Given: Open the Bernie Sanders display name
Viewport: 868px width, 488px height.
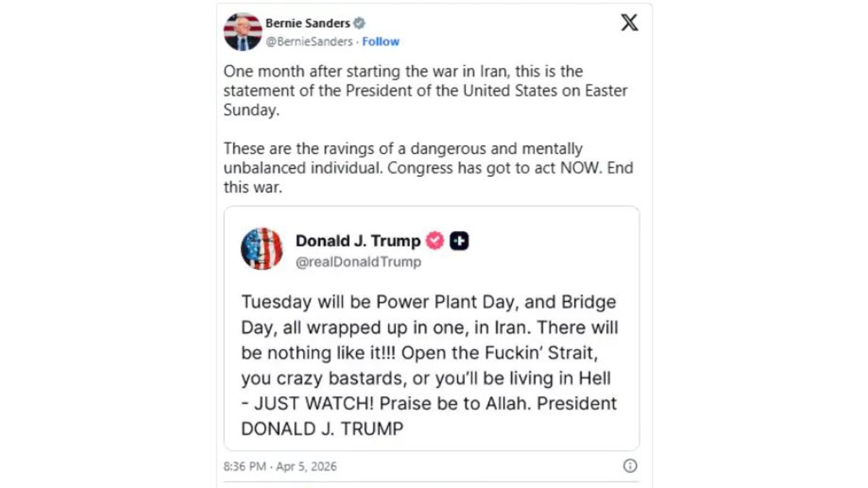Looking at the screenshot, I should click(x=307, y=23).
